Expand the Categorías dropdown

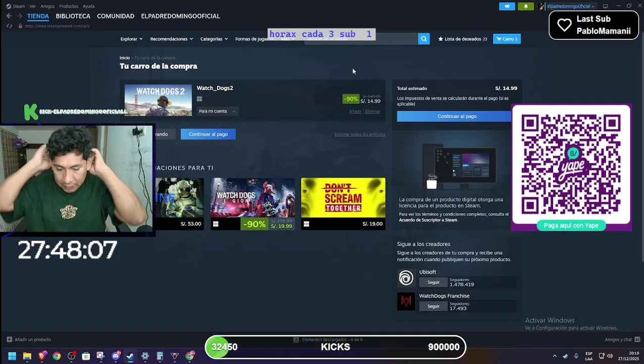214,39
